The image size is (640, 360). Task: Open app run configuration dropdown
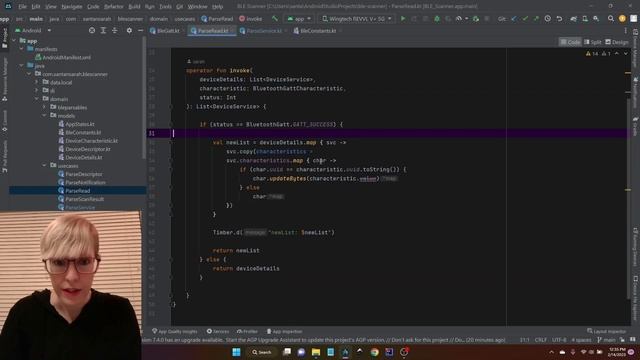[299, 19]
